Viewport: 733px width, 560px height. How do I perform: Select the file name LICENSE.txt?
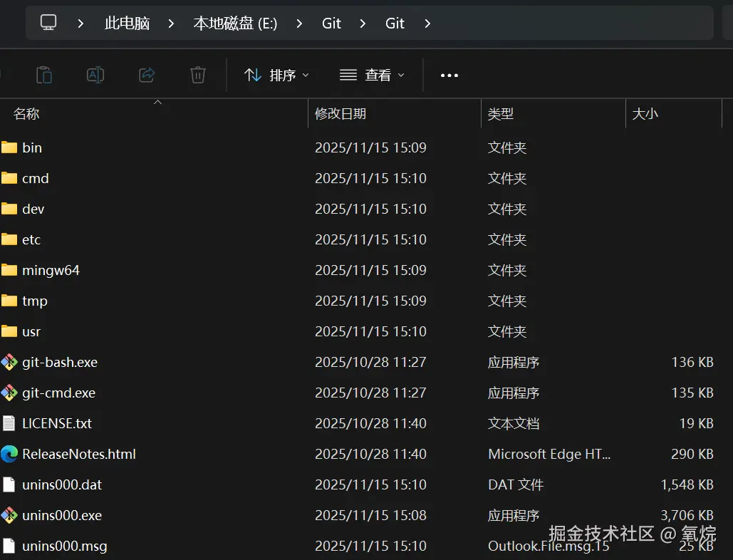click(x=57, y=423)
